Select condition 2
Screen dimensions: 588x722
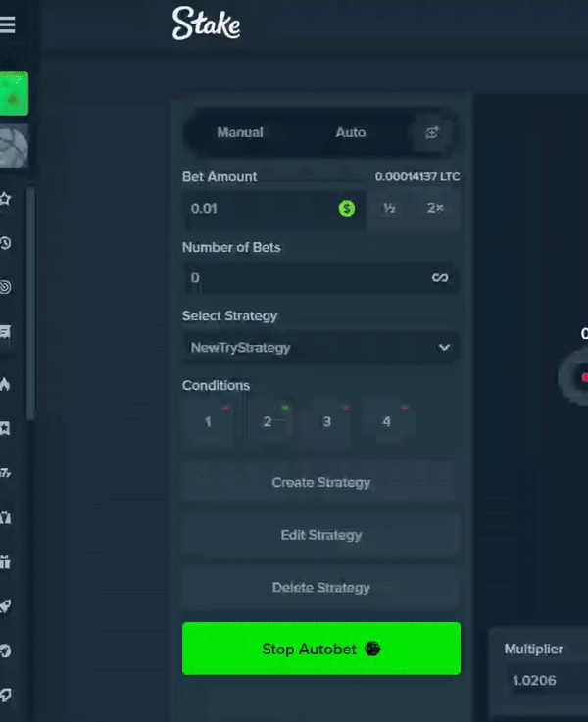point(268,421)
